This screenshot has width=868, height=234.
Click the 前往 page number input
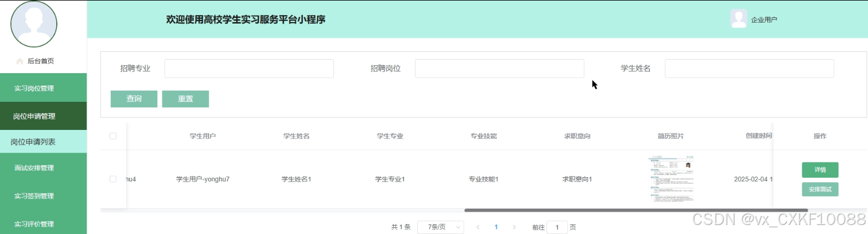[557, 227]
